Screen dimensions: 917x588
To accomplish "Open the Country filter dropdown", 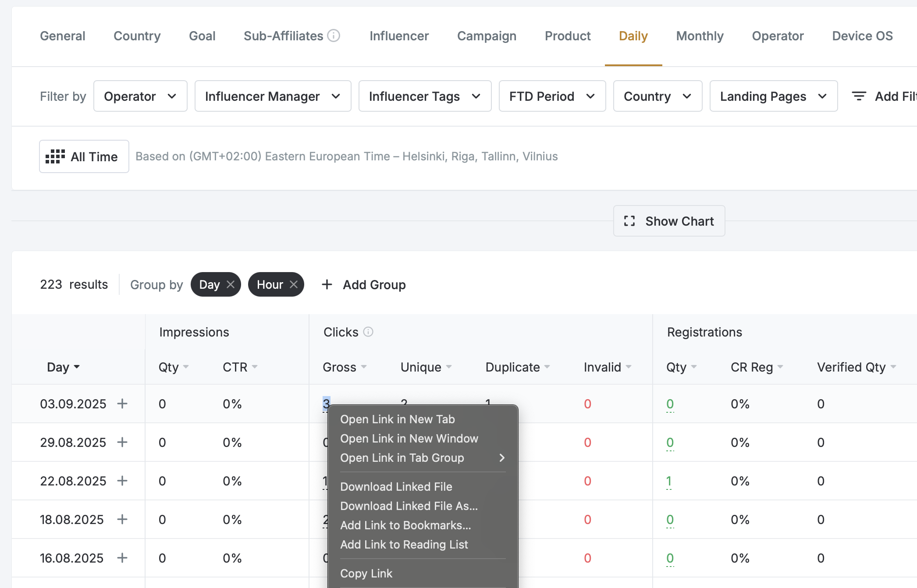I will (658, 96).
